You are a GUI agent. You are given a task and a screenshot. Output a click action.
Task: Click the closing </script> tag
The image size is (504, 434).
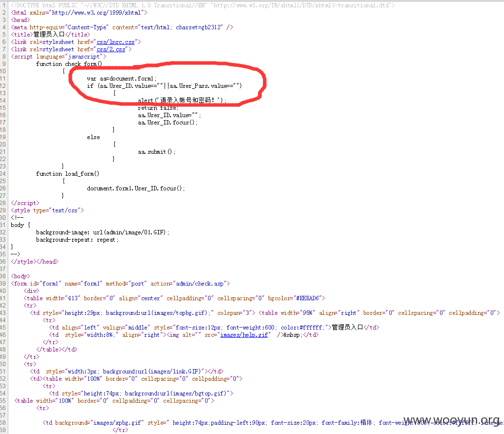click(25, 204)
